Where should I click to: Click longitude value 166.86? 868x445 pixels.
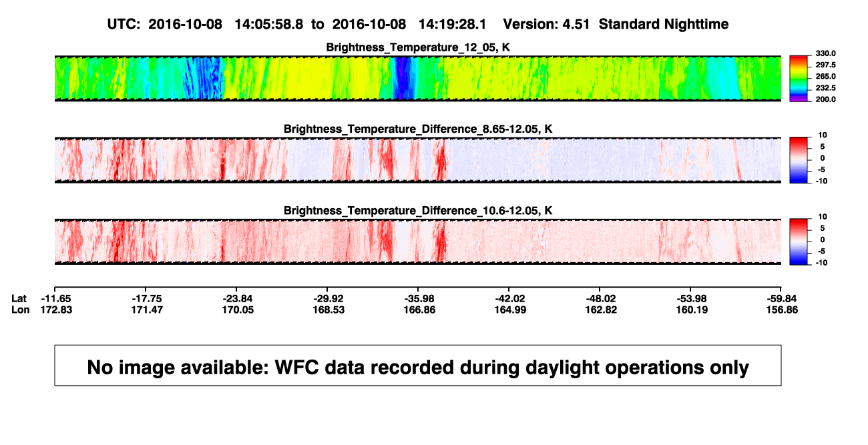point(418,310)
